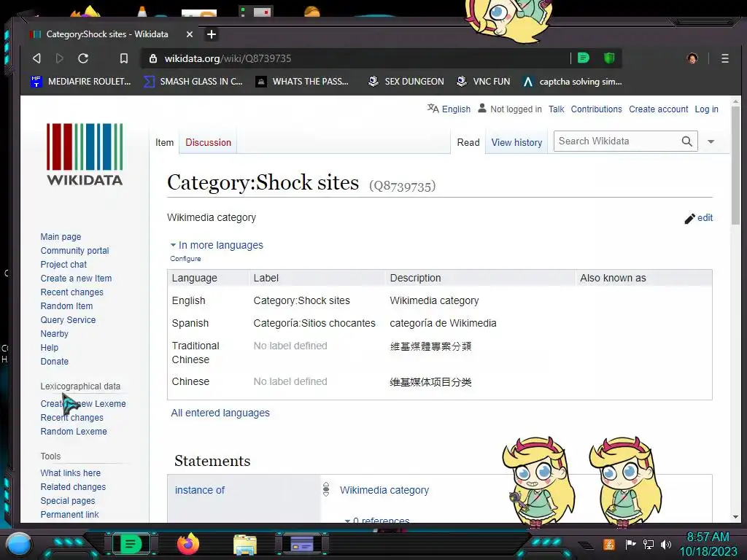
Task: Go back using the browser back arrow
Action: point(36,58)
